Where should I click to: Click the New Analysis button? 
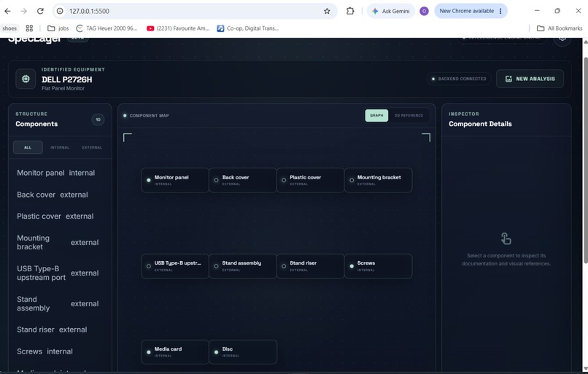click(x=530, y=79)
